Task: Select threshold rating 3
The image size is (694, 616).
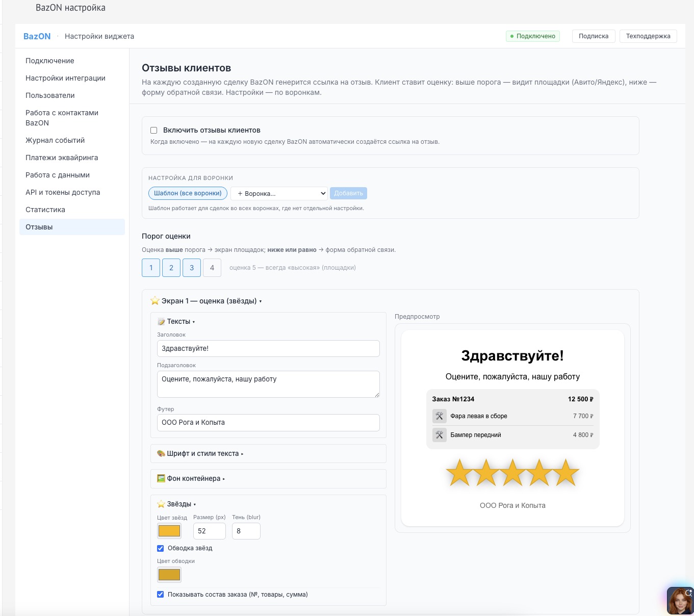Action: [x=192, y=268]
